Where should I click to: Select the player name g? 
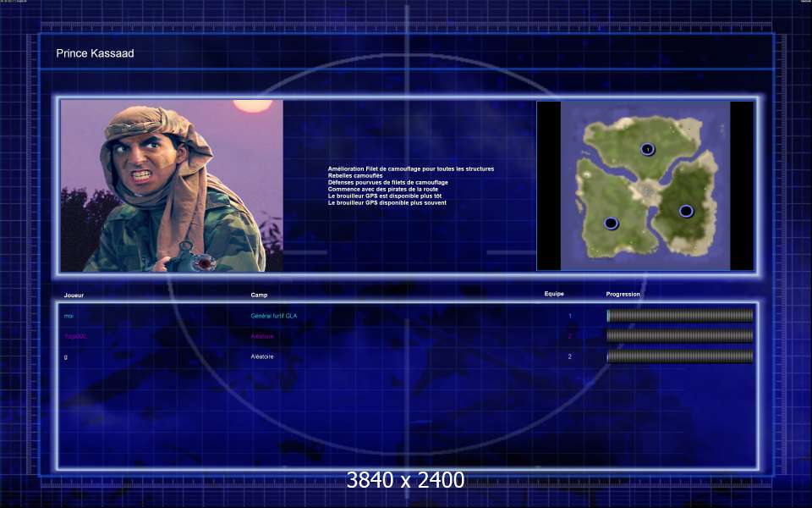click(x=66, y=357)
